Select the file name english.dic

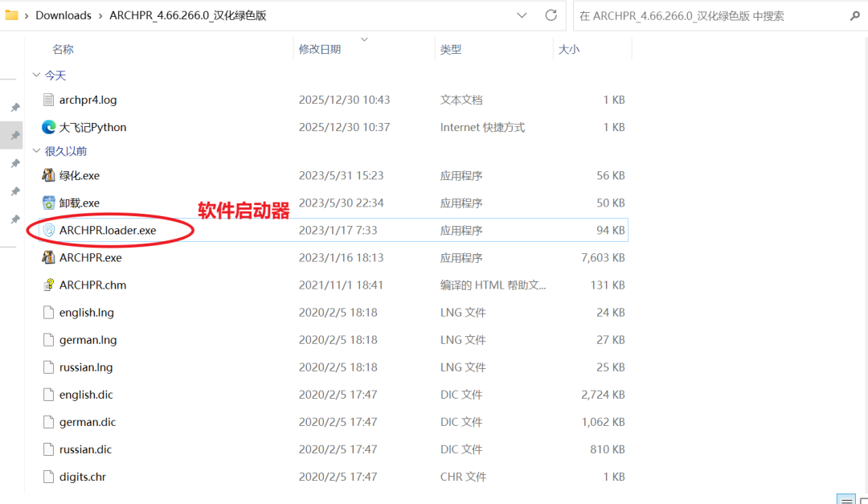point(86,395)
